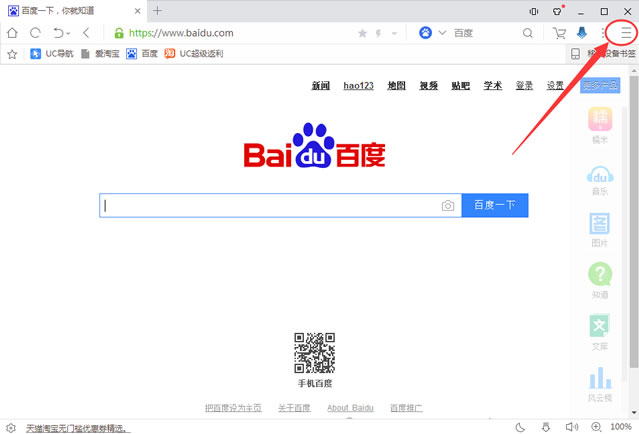Click the status bar download tray icon
639x434 pixels.
pos(546,427)
